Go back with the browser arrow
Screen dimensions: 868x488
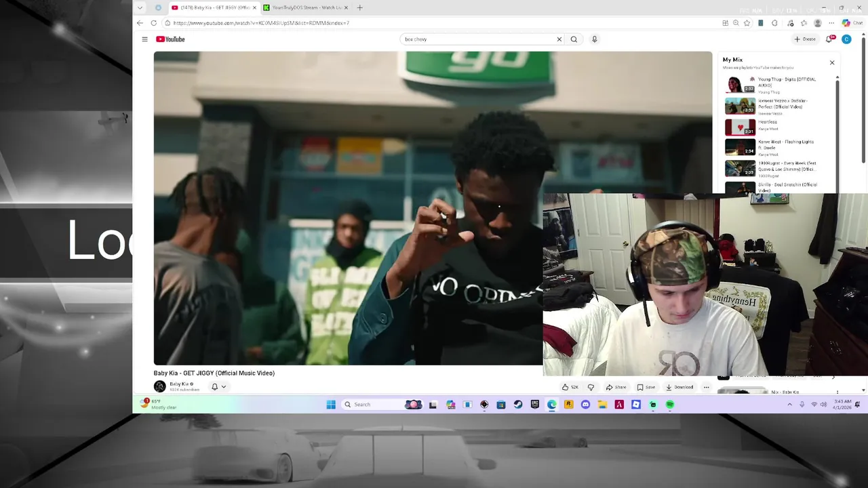click(140, 23)
